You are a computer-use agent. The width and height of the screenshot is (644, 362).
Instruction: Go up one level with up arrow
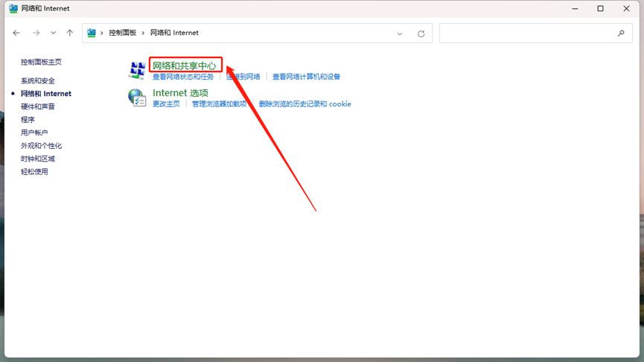click(x=70, y=33)
